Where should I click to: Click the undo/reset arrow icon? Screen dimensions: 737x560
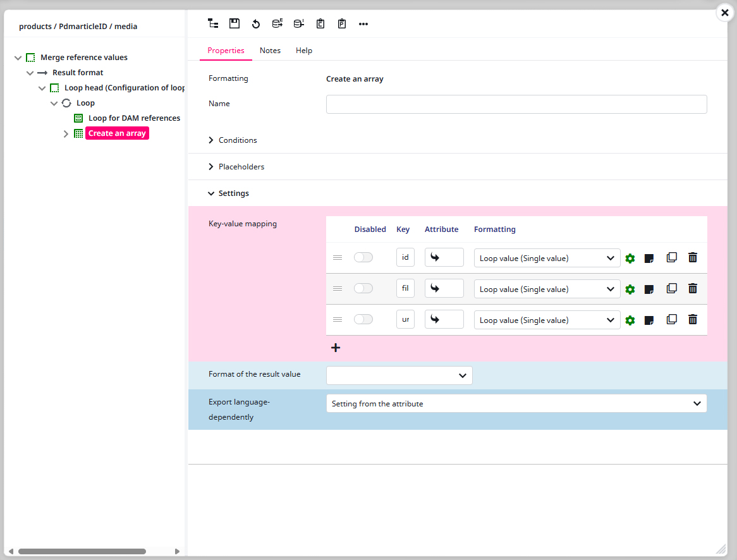256,24
